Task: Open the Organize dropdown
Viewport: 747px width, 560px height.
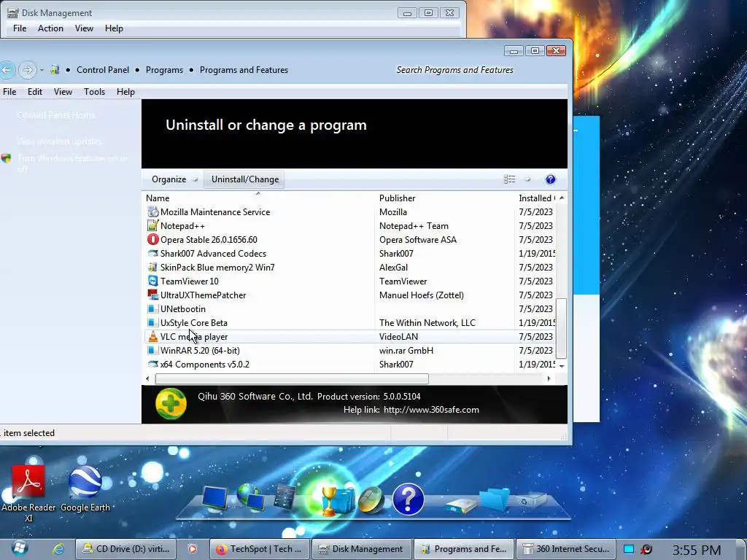Action: (174, 179)
